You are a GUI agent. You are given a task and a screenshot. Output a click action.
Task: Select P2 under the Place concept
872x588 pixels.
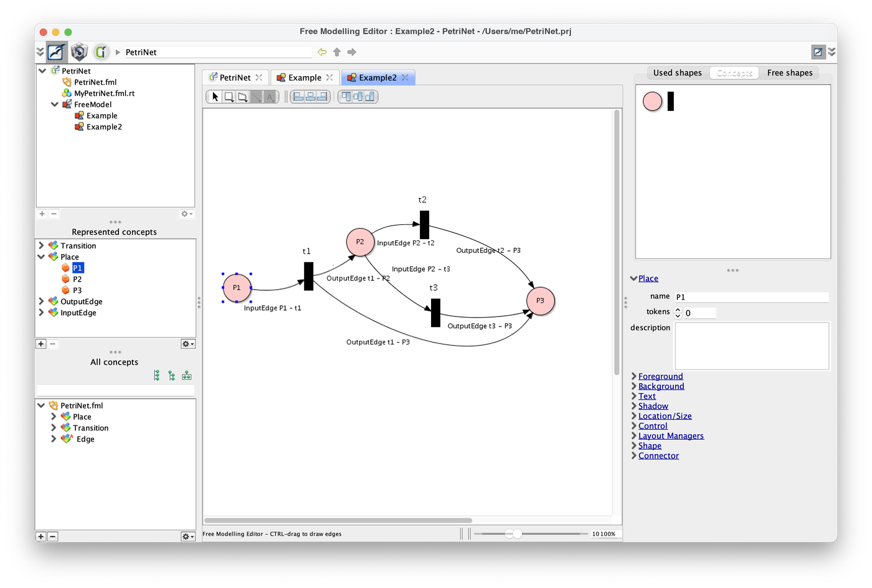click(x=77, y=279)
